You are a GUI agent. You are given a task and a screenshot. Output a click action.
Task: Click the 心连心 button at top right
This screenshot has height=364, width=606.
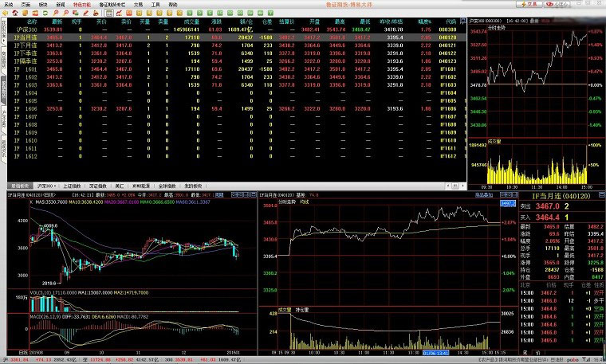coord(557,4)
